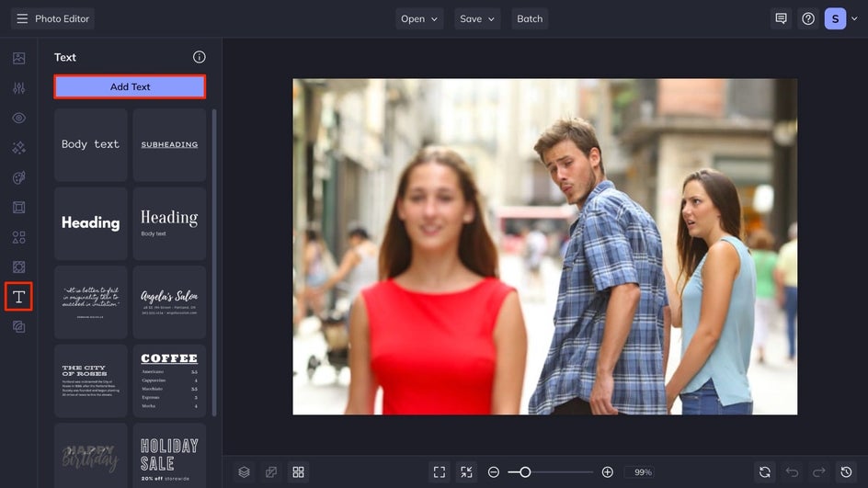This screenshot has height=488, width=868.
Task: Open the Edit adjustments sliders icon
Action: pyautogui.click(x=18, y=88)
